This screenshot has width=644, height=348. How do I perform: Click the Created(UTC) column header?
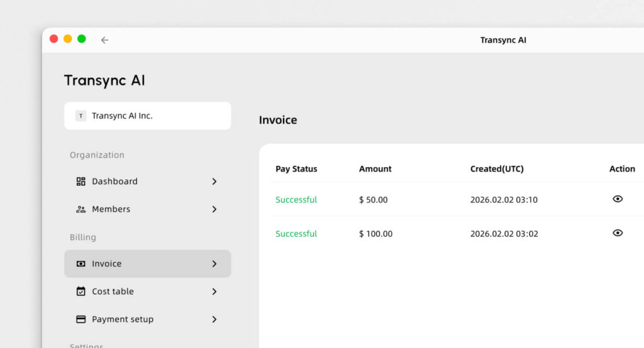[497, 169]
